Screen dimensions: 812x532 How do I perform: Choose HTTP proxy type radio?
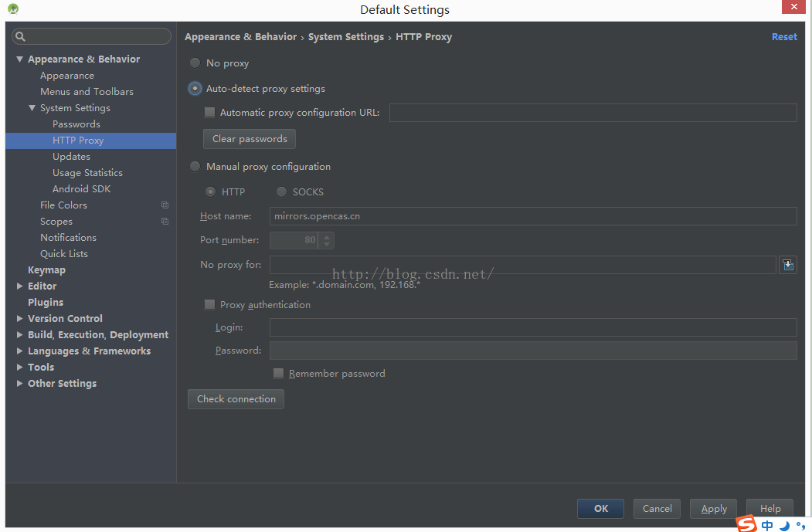tap(211, 192)
